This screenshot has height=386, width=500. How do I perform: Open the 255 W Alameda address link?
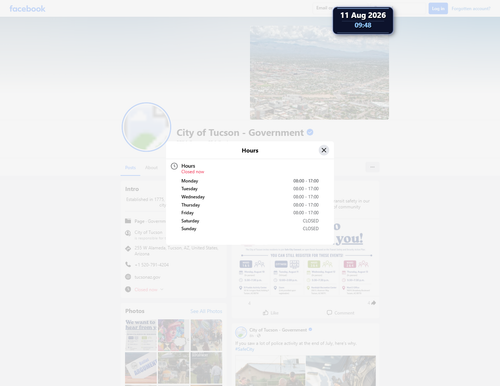coord(176,251)
